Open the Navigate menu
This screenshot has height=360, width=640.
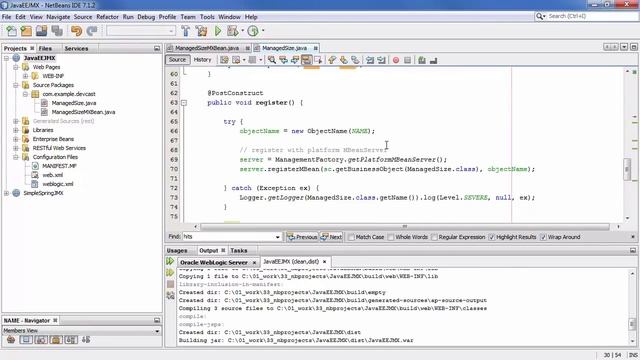58,17
